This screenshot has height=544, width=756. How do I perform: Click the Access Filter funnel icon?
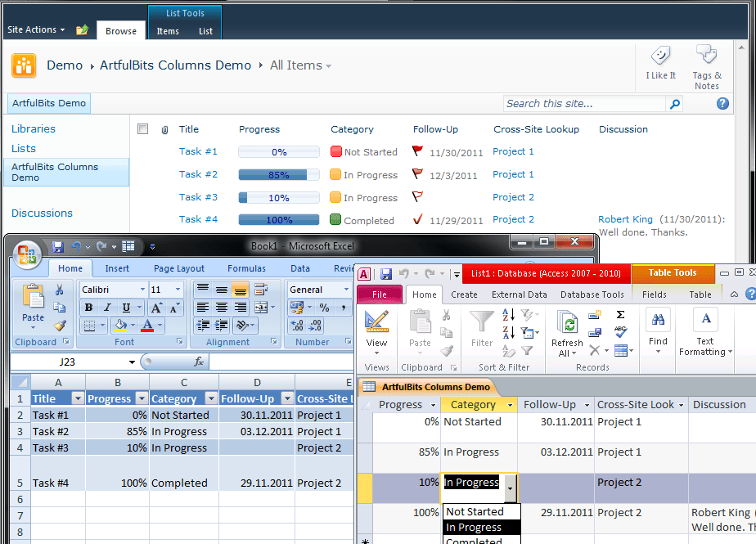point(482,321)
